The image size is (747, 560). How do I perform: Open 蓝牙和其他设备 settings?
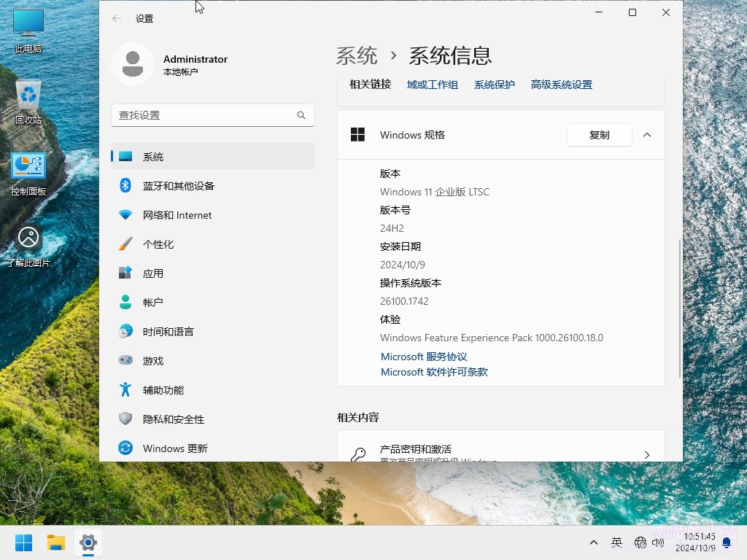(213, 185)
